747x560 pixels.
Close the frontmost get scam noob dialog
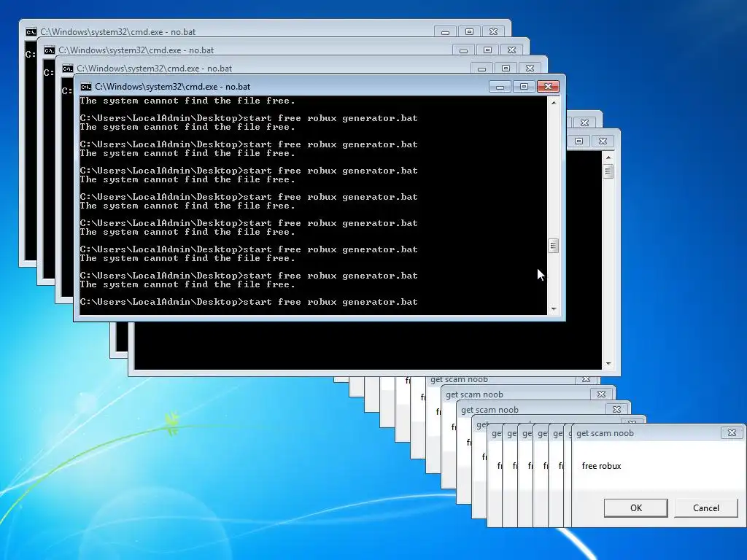(x=732, y=433)
